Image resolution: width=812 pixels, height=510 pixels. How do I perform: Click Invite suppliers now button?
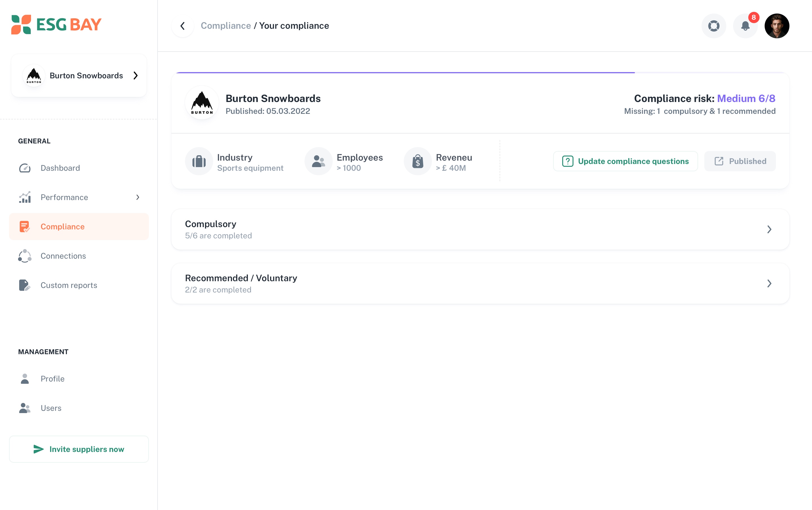click(79, 449)
